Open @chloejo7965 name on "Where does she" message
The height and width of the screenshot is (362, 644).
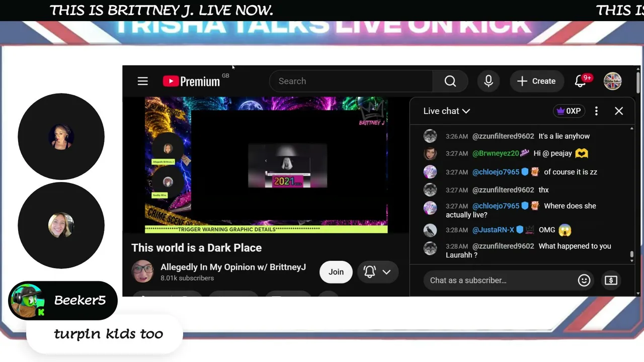[x=496, y=206]
